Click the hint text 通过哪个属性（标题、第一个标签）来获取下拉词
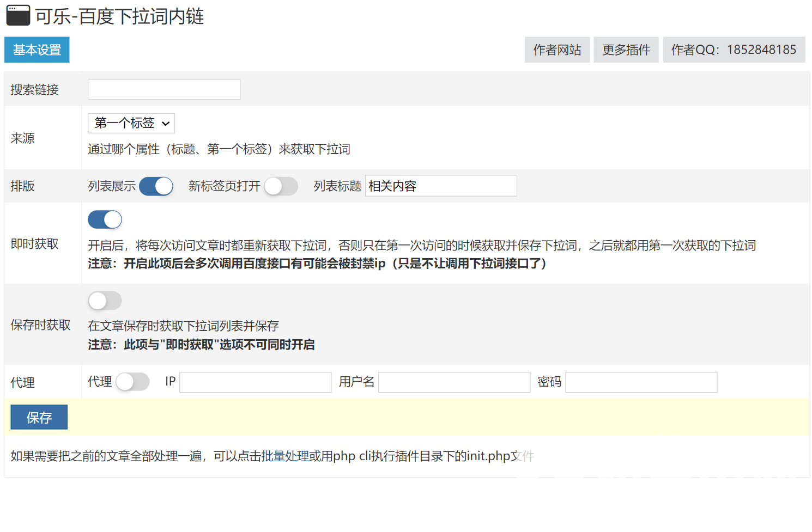Viewport: 812px width, 532px height. (x=219, y=149)
